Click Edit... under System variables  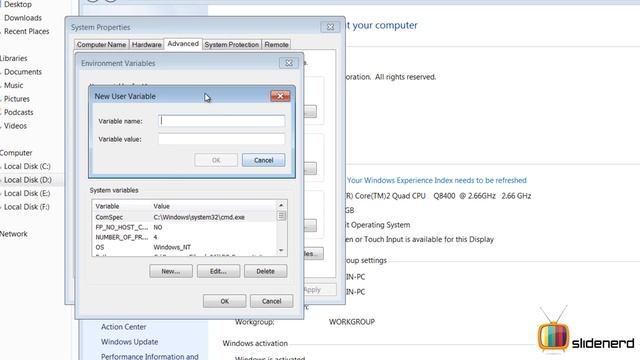click(218, 271)
